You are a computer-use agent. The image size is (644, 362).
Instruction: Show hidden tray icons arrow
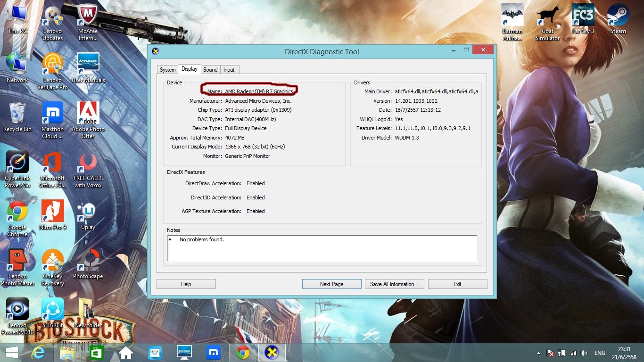pos(539,353)
